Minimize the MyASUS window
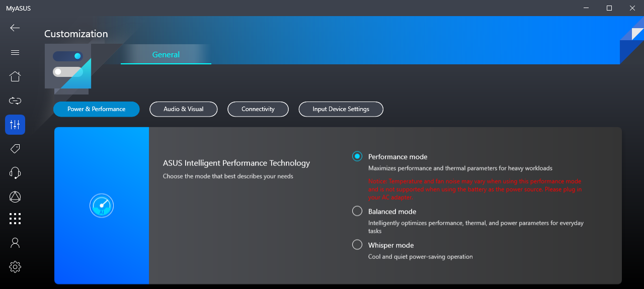644x289 pixels. point(586,8)
